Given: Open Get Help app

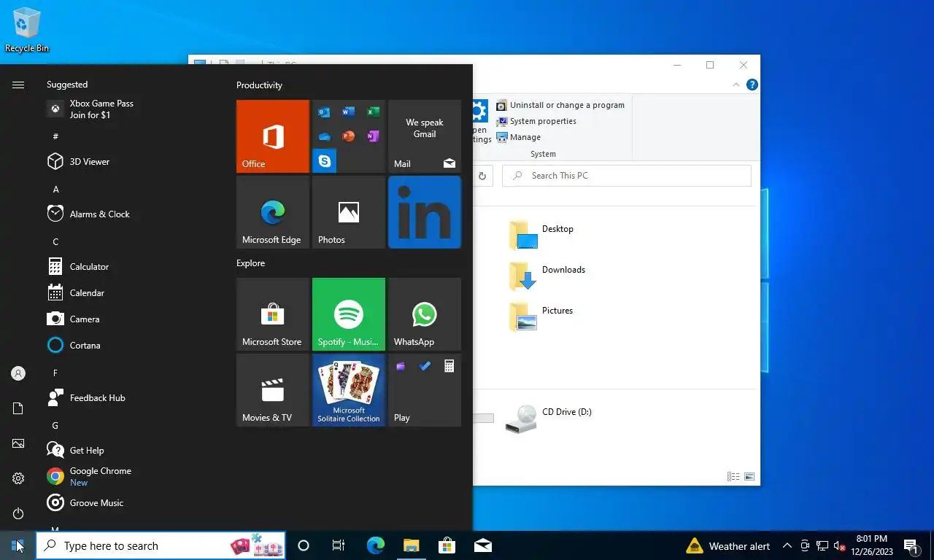Looking at the screenshot, I should 131,451.
